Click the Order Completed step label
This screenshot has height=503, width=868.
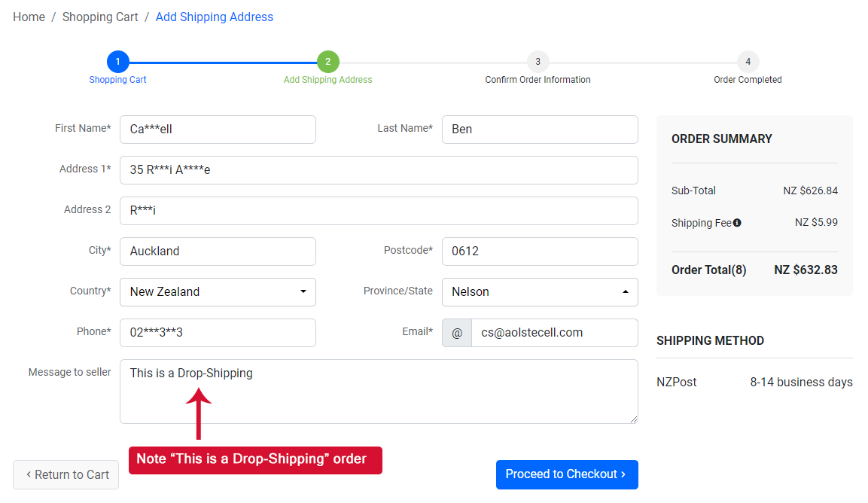(x=748, y=79)
